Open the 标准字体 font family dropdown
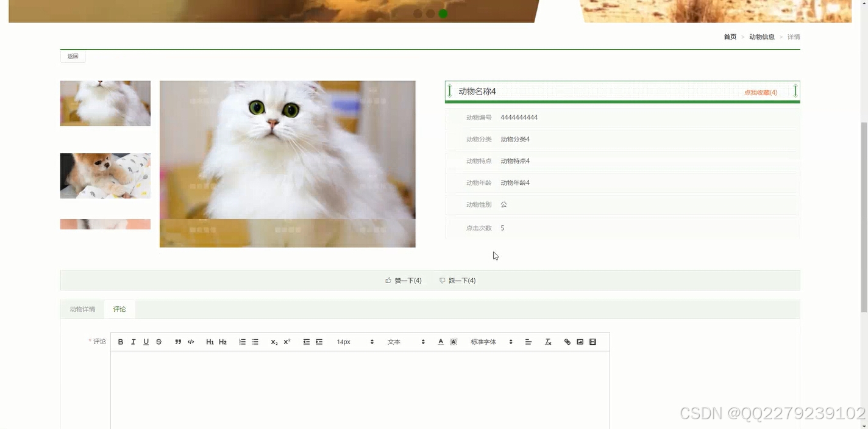The width and height of the screenshot is (868, 429). (x=485, y=341)
